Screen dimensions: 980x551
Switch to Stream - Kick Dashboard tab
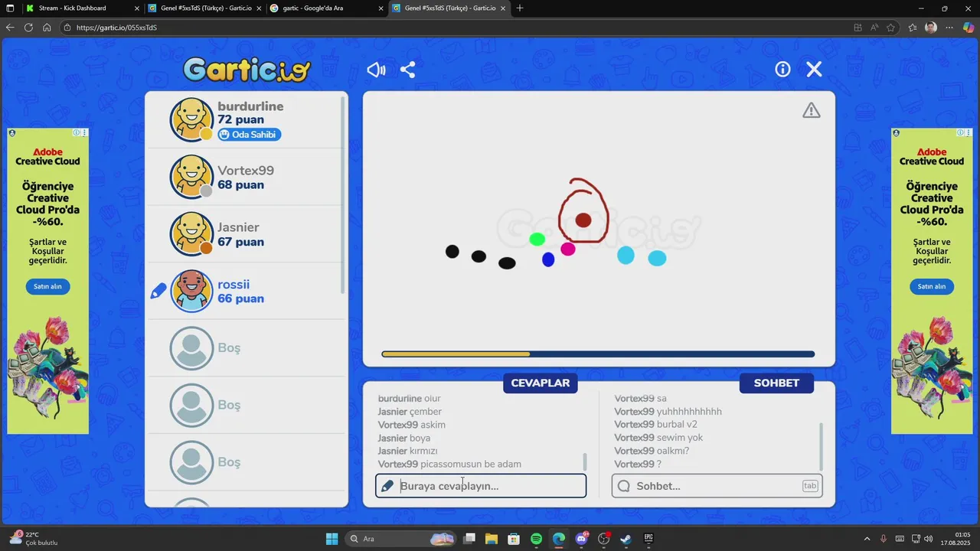pyautogui.click(x=73, y=8)
